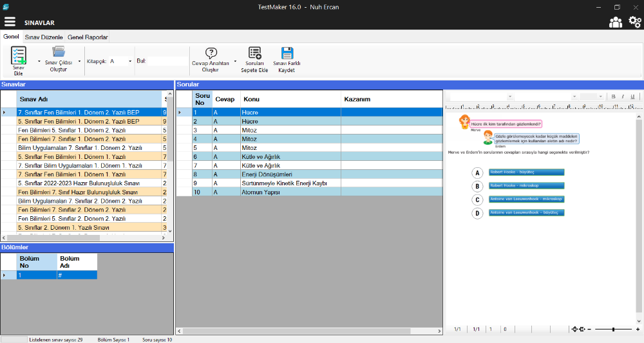This screenshot has height=343, width=644.
Task: Switch to the Genel Raporlar tab
Action: click(x=88, y=37)
